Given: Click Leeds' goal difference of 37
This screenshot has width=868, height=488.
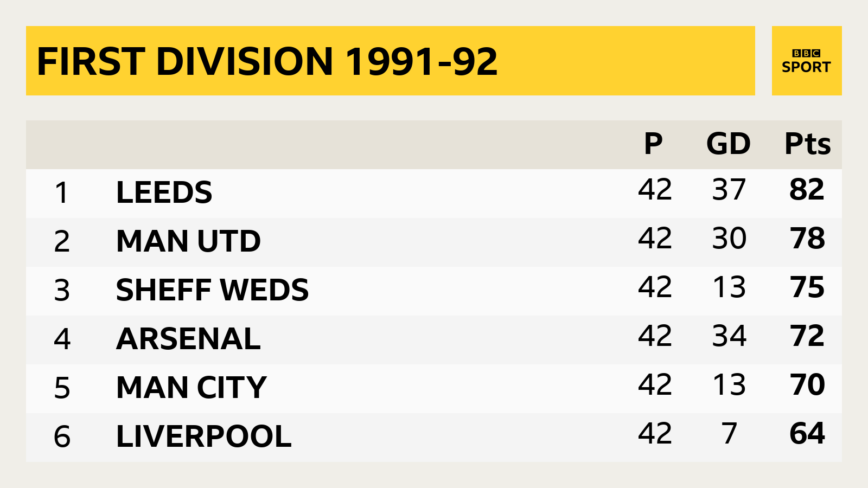Looking at the screenshot, I should [x=729, y=189].
